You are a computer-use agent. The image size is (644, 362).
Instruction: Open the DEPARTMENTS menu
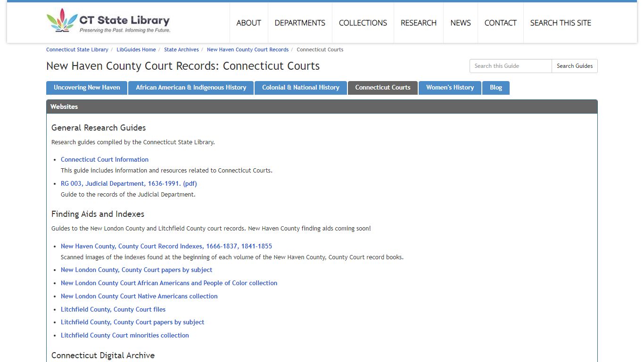(300, 23)
